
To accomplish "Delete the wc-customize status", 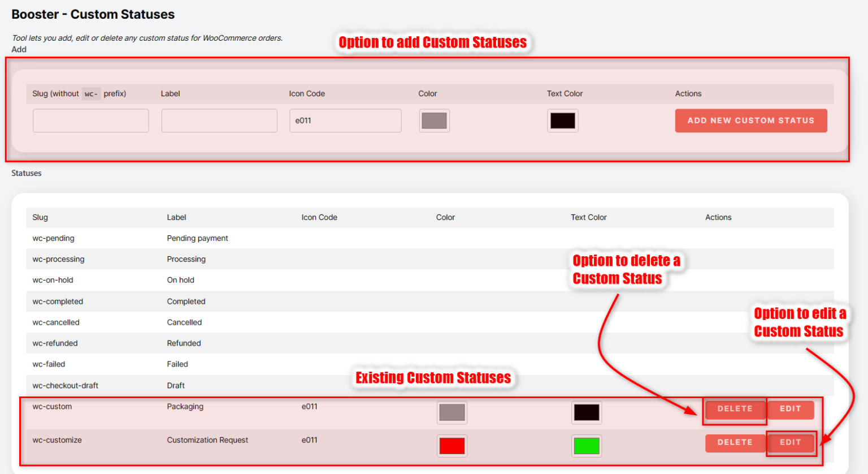I will (x=735, y=443).
